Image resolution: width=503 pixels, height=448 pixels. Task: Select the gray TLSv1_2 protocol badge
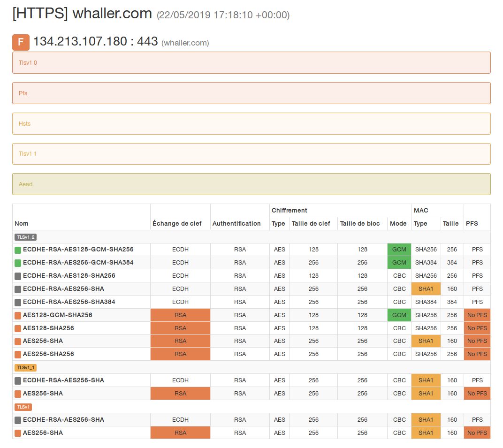coord(25,237)
